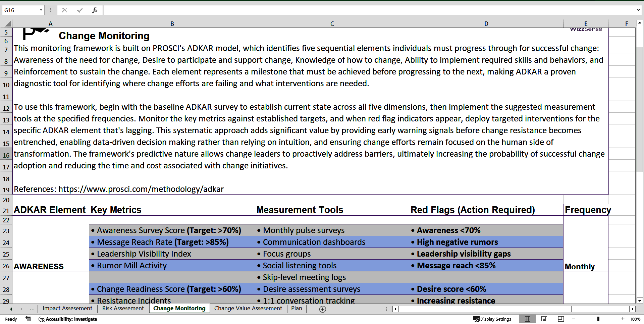
Task: Click the vertical scrollbar thumb
Action: (640, 109)
